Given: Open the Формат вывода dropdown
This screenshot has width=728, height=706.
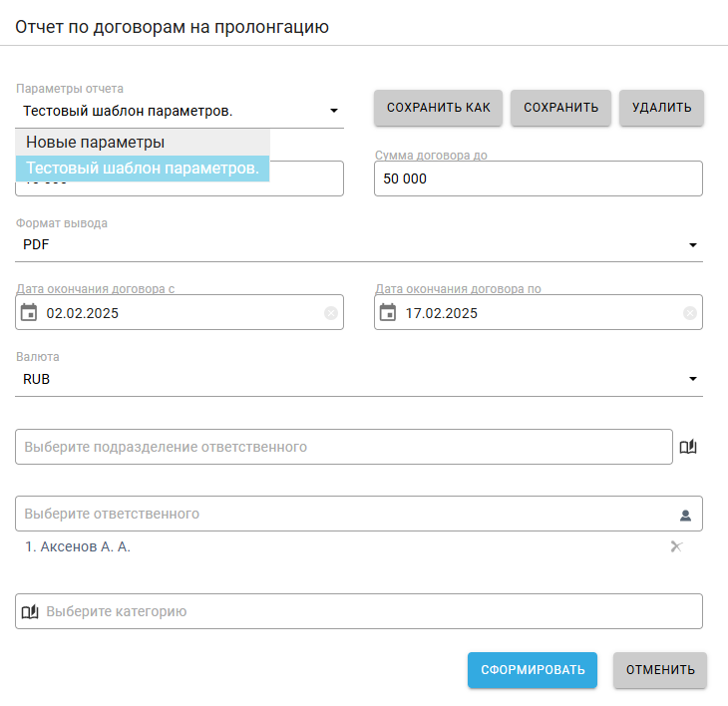Looking at the screenshot, I should 692,245.
